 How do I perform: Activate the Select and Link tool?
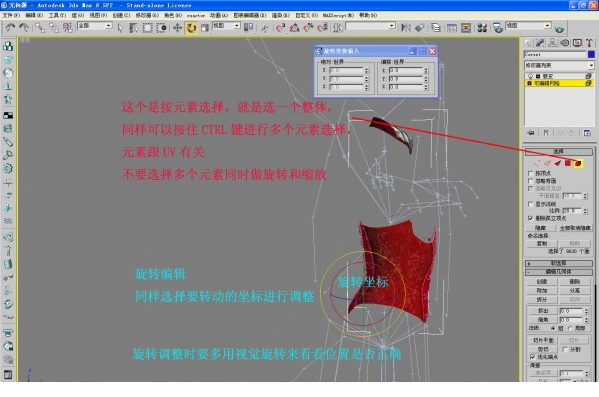point(39,28)
